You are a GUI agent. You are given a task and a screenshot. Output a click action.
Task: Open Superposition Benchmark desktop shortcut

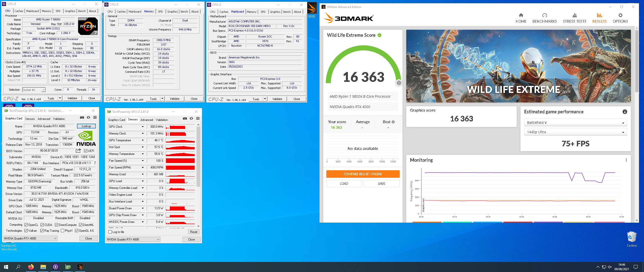[x=9, y=247]
